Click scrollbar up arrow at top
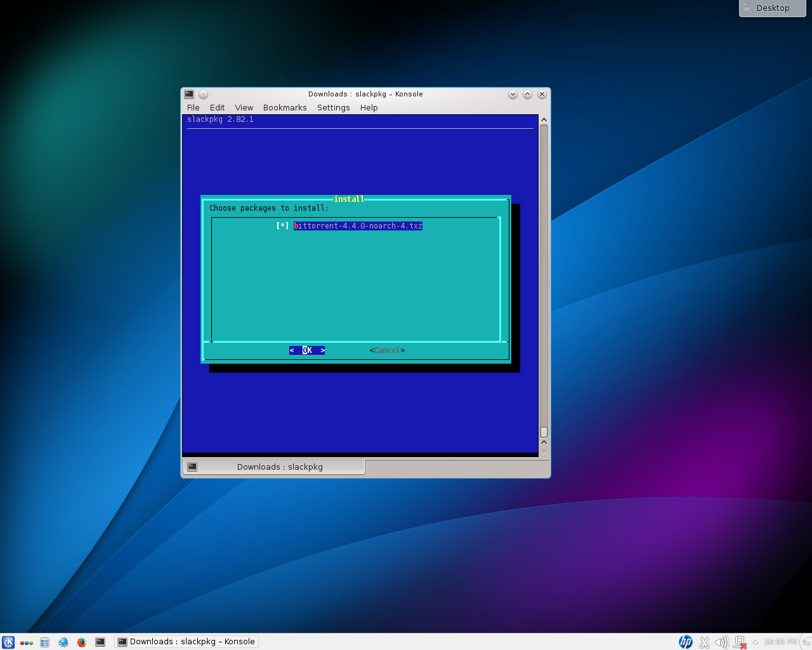Screen dimensions: 812x650 click(x=544, y=120)
